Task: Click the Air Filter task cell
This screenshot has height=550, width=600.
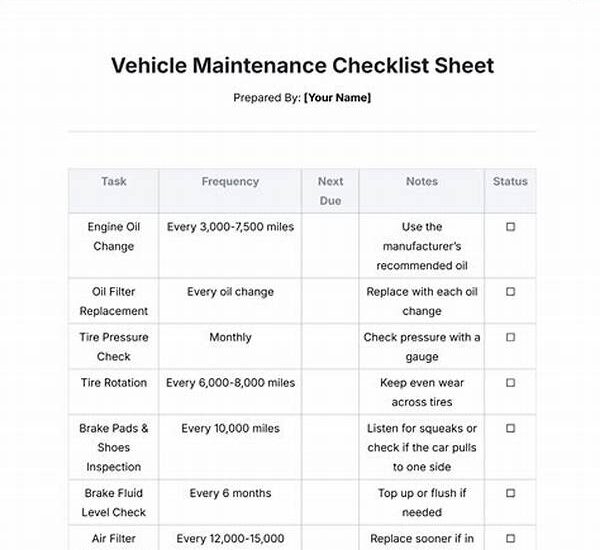Action: pos(114,538)
